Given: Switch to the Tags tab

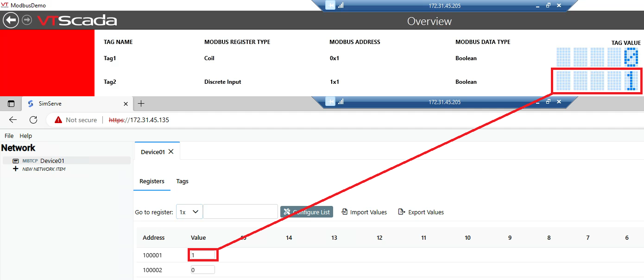Looking at the screenshot, I should 182,181.
